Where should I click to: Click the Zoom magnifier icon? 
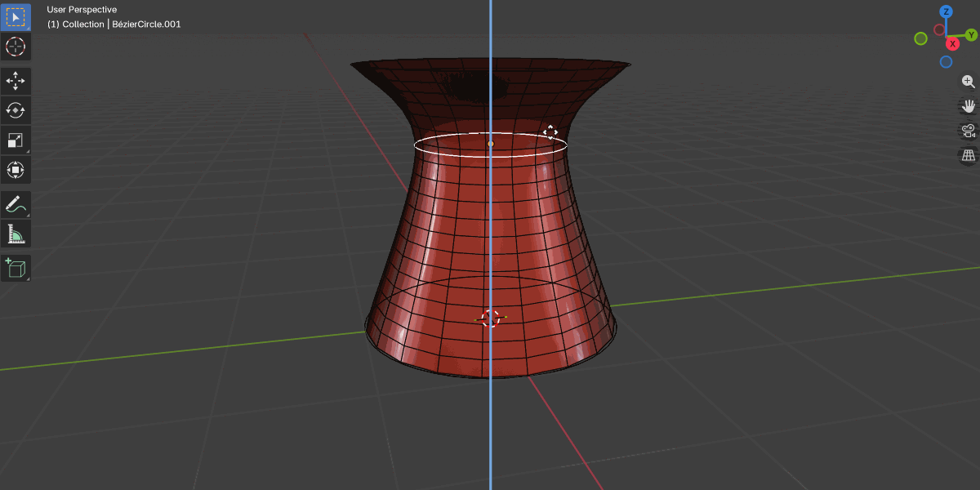pos(968,82)
